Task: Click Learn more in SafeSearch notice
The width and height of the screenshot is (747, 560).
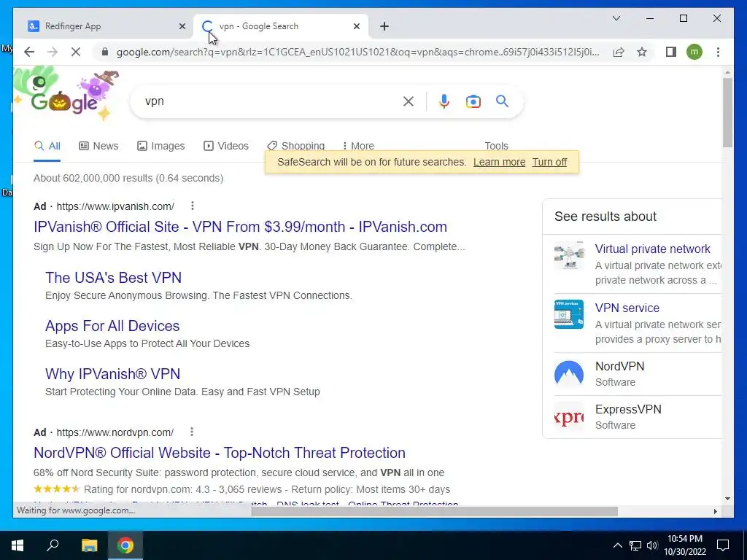Action: click(499, 162)
